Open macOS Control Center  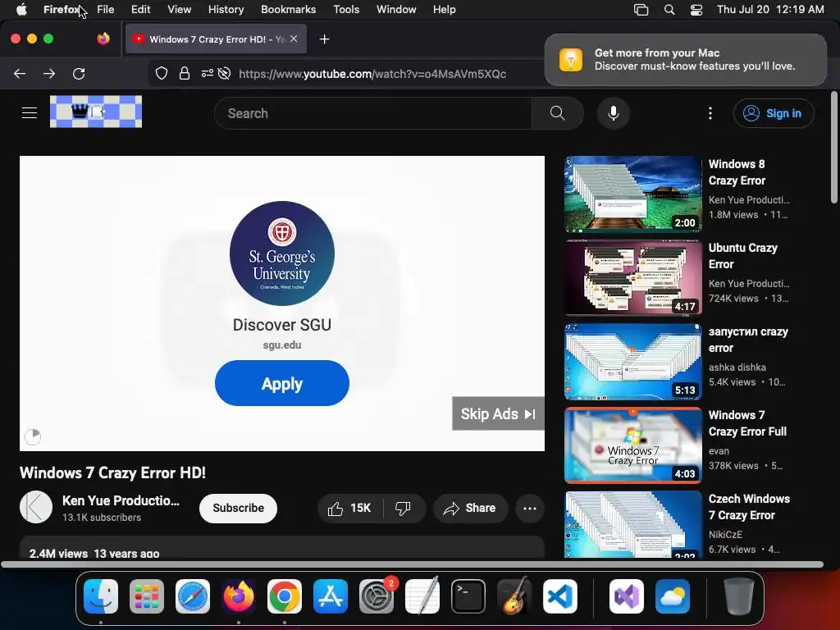[696, 10]
